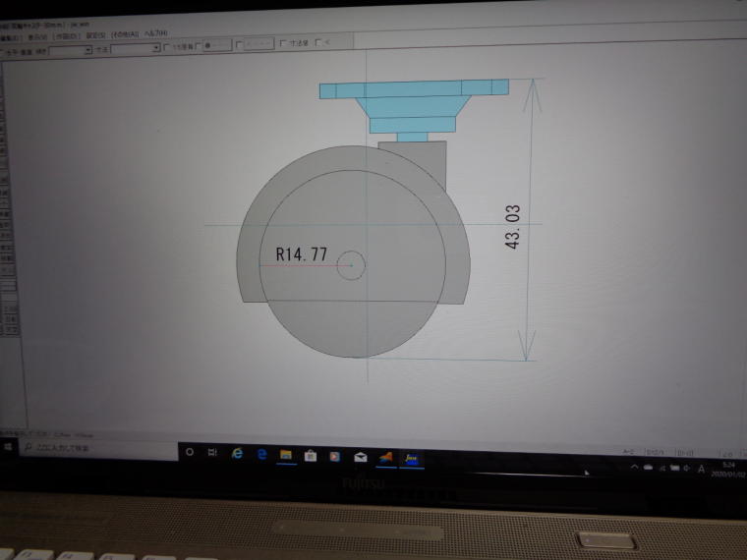The width and height of the screenshot is (747, 560).
Task: Open the 設定(S) menu
Action: (x=96, y=35)
